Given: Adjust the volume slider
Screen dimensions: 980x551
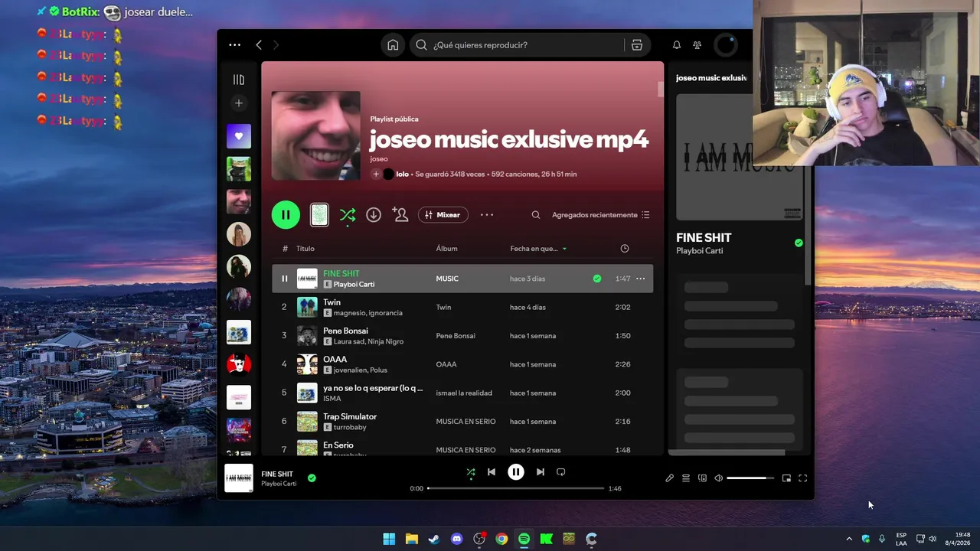Looking at the screenshot, I should point(750,478).
